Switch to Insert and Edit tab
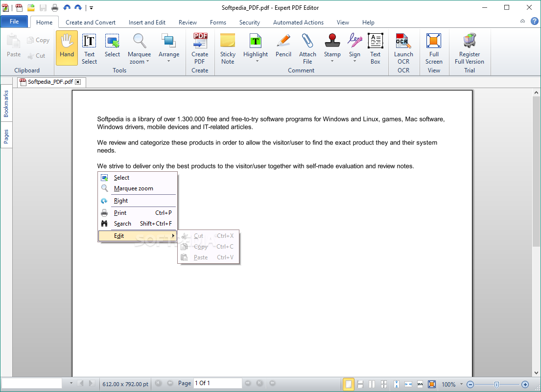Screen dimensions: 541x392 (147, 23)
